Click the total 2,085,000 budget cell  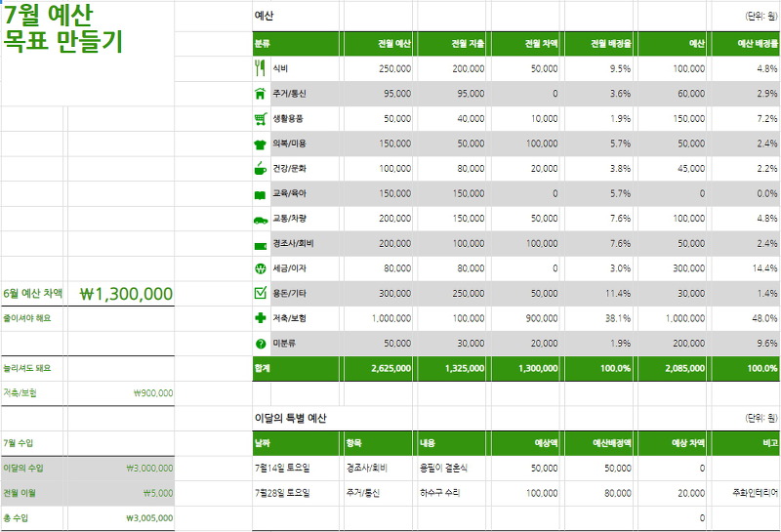(x=672, y=369)
